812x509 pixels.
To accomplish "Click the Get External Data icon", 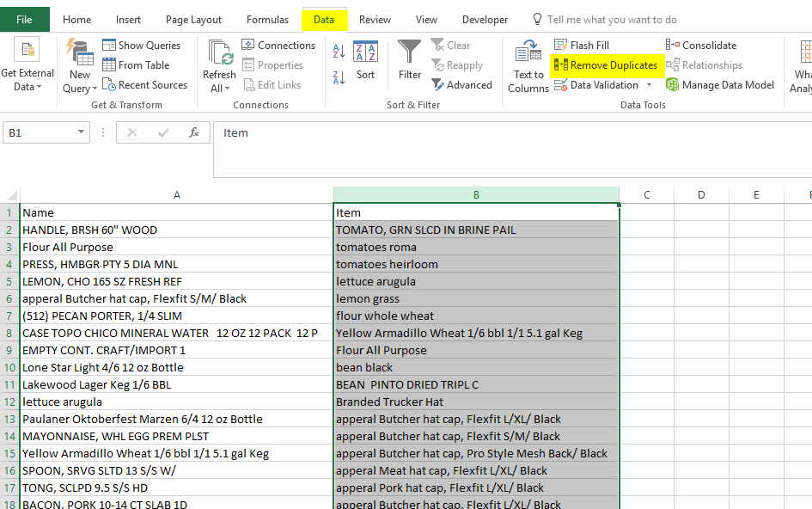I will coord(27,51).
